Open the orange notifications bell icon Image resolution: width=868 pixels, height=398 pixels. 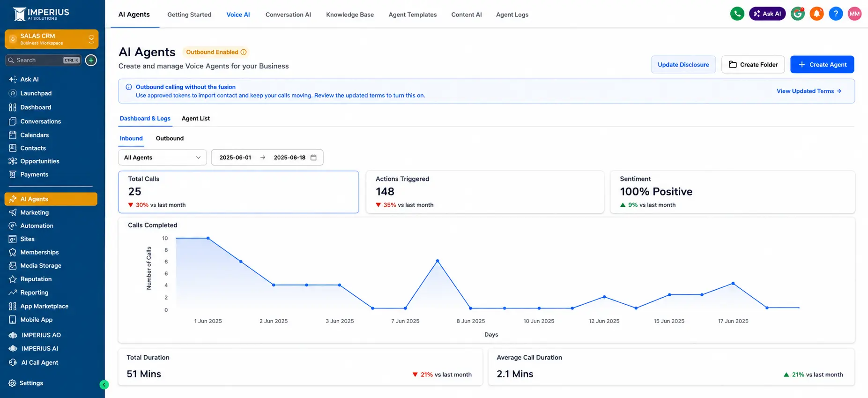(x=816, y=14)
